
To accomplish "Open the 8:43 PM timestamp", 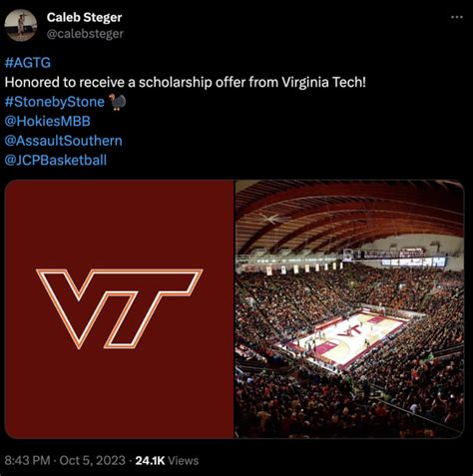I will 27,461.
